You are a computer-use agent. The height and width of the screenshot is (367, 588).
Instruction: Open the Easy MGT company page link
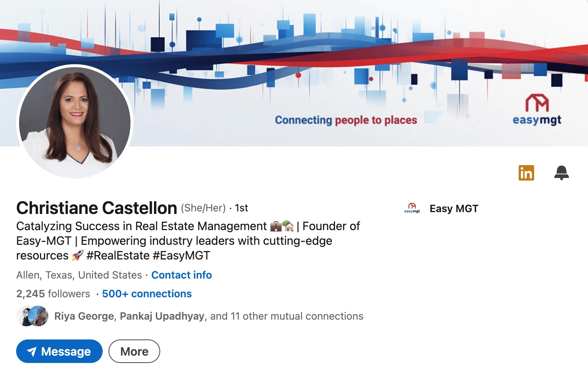(454, 208)
